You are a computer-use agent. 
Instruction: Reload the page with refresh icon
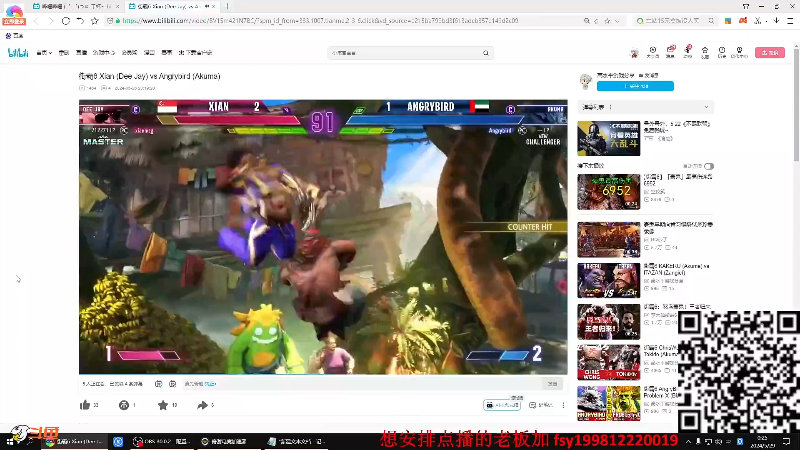coord(65,21)
